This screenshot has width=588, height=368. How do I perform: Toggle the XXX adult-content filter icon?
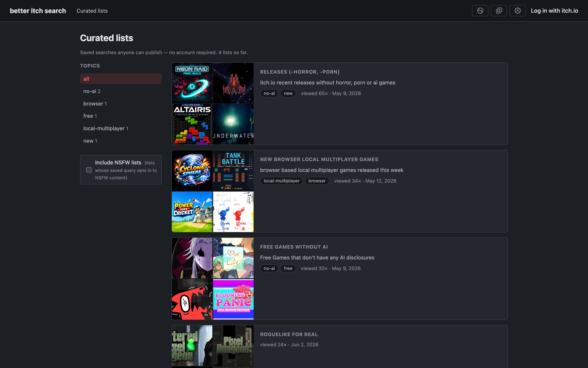click(480, 11)
